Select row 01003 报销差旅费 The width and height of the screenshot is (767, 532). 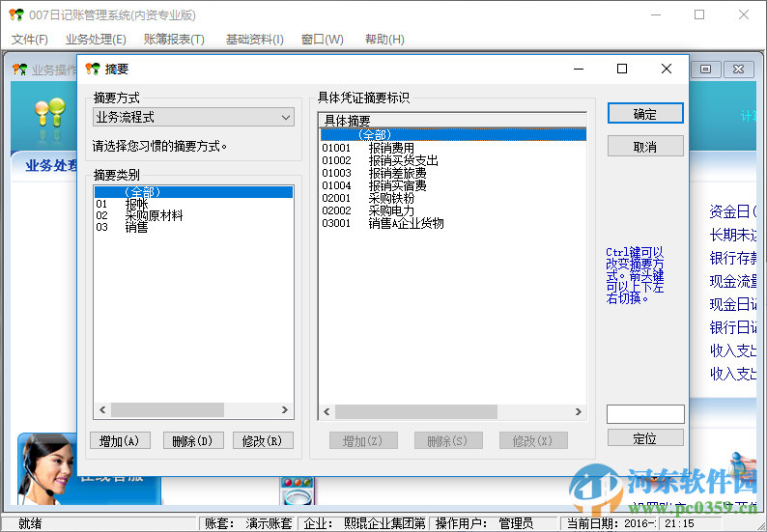tap(453, 173)
